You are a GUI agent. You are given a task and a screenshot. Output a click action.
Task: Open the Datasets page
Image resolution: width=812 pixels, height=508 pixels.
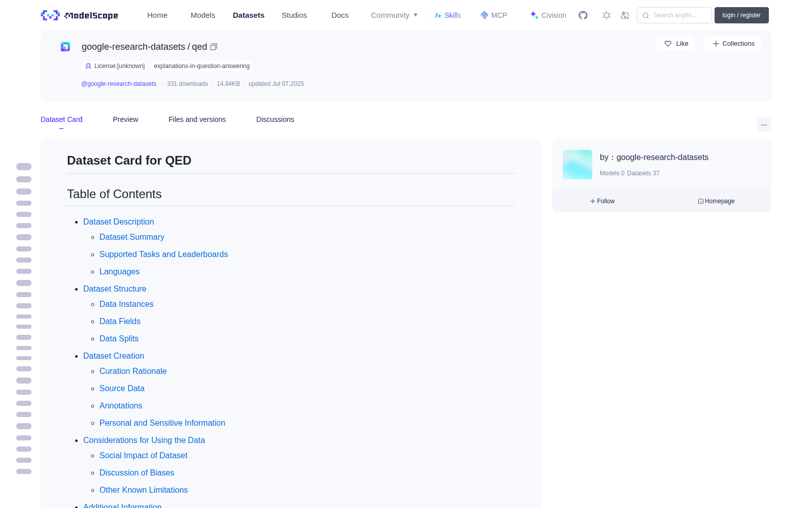[x=249, y=15]
